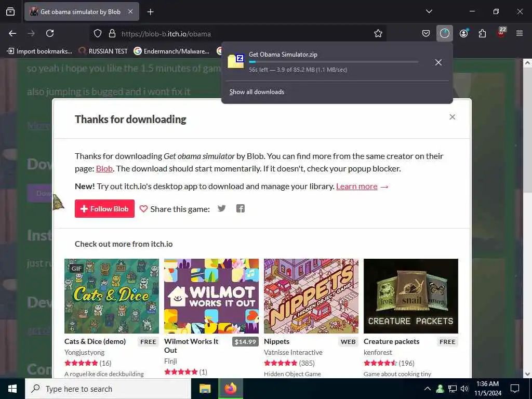532x399 pixels.
Task: Open Creature packets title link
Action: tap(392, 341)
